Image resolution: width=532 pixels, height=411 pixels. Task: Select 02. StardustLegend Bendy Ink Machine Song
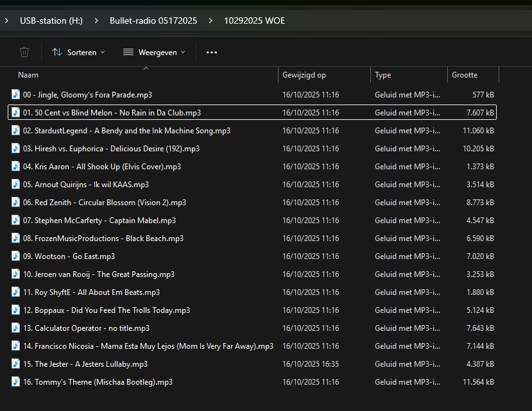click(x=126, y=131)
